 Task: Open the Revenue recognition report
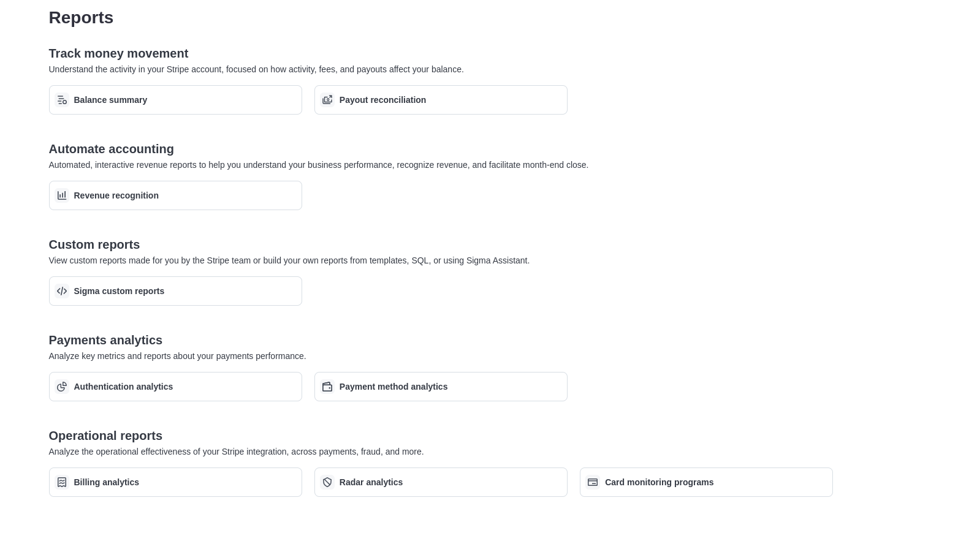point(175,195)
